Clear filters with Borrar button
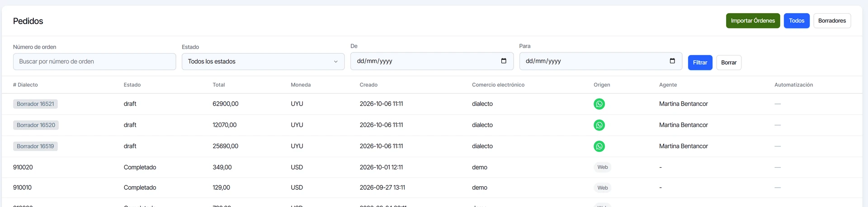 tap(729, 62)
